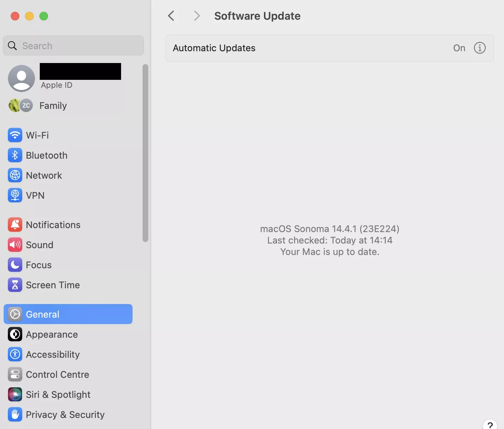Select General in the sidebar

pyautogui.click(x=68, y=314)
